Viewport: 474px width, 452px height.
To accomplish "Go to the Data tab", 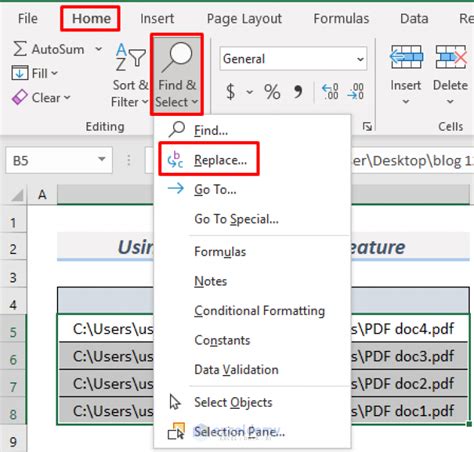I will tap(414, 19).
